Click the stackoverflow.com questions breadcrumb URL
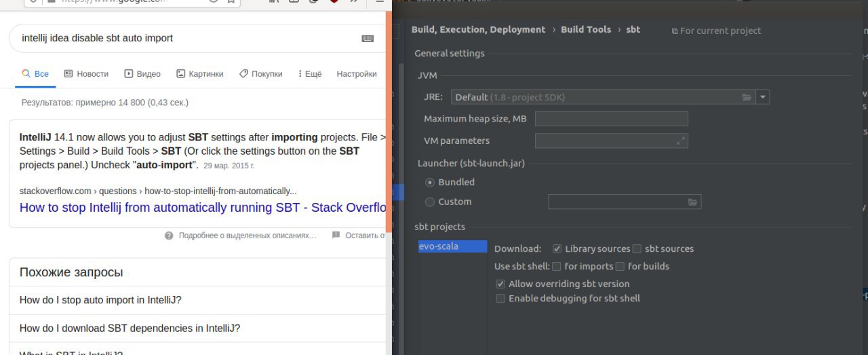Image resolution: width=868 pixels, height=355 pixels. (x=158, y=191)
